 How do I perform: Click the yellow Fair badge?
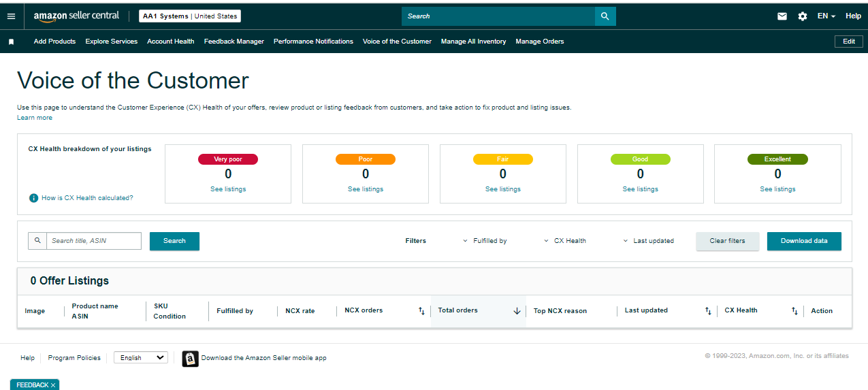click(503, 159)
